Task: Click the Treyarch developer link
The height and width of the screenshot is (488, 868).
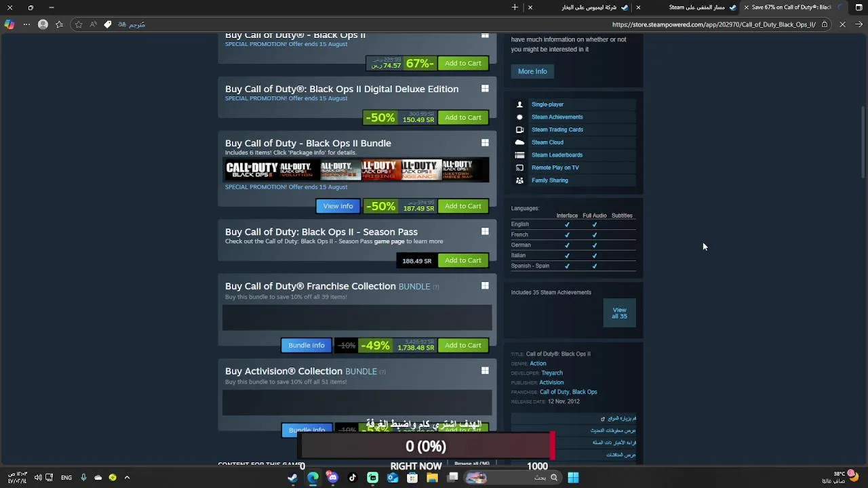Action: (x=552, y=373)
